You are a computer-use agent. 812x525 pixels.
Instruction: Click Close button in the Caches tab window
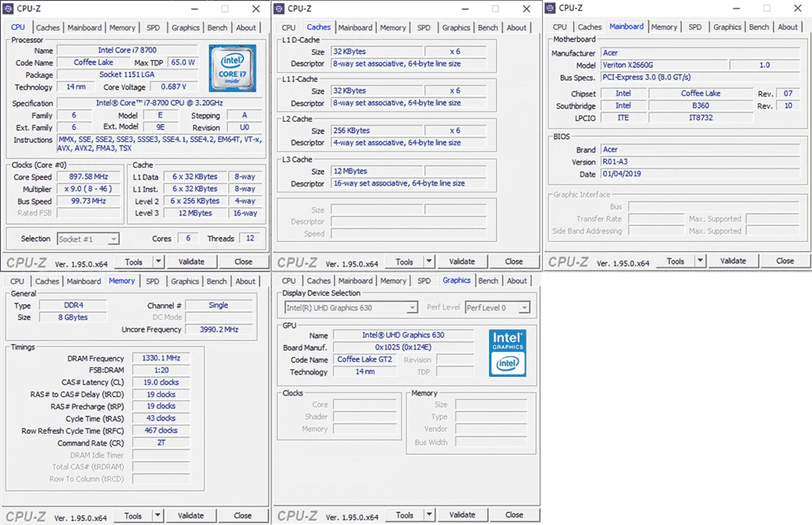pyautogui.click(x=514, y=261)
